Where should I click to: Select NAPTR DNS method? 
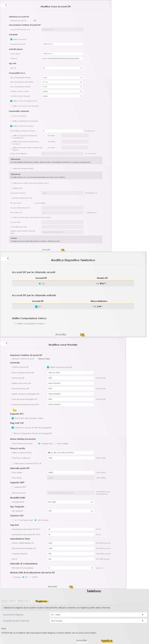tap(31, 577)
